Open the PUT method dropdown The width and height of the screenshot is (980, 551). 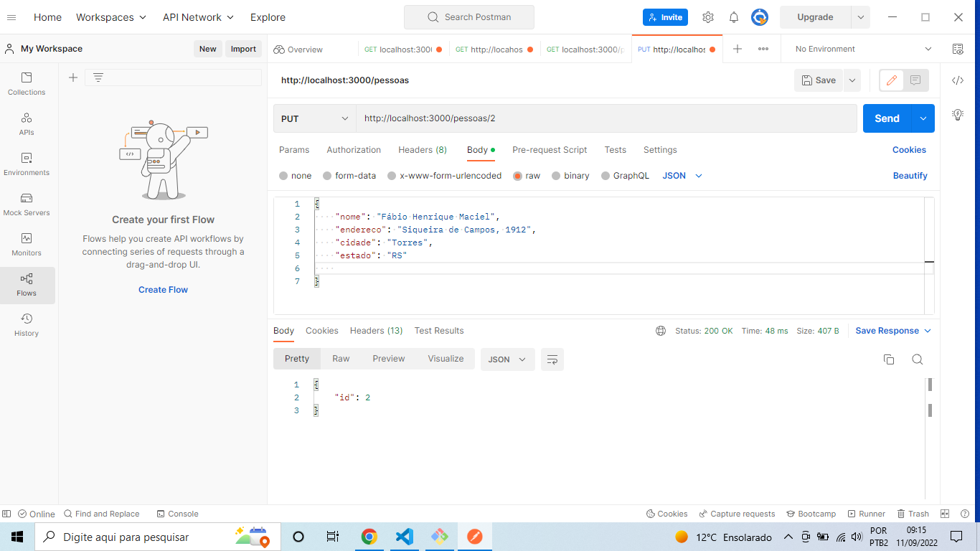(x=315, y=118)
